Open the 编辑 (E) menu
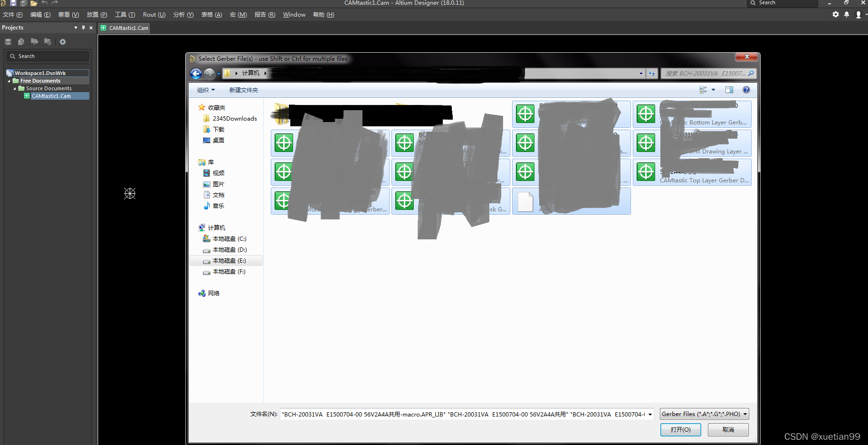The width and height of the screenshot is (868, 445). coord(40,15)
